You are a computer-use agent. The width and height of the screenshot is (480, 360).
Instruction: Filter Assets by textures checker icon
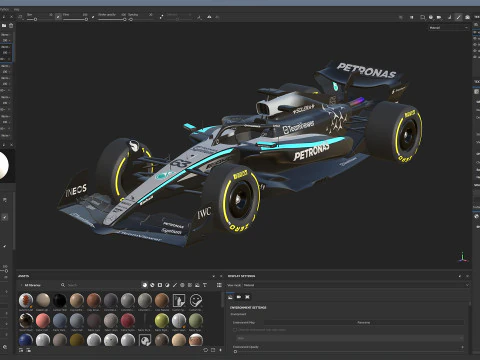tap(190, 285)
